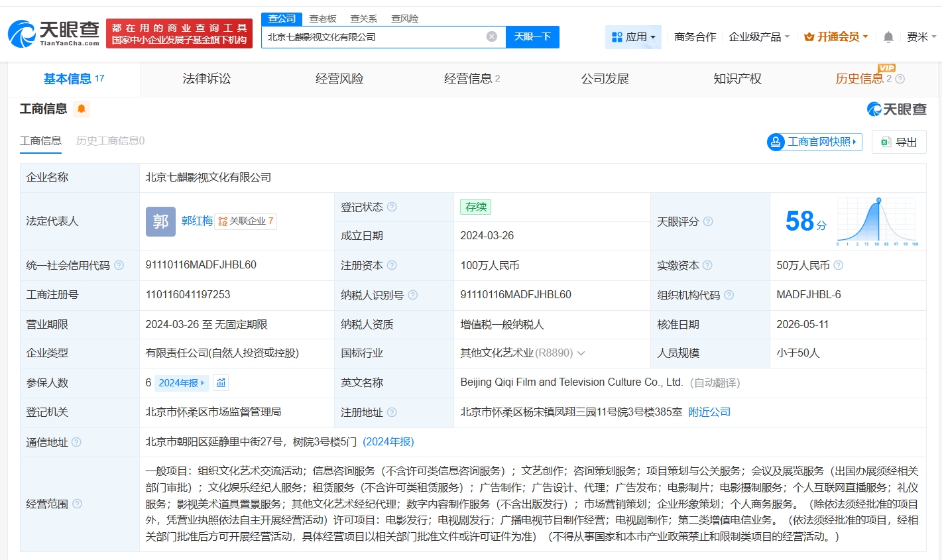Open the 公司发展 tab
942x560 pixels.
click(x=605, y=79)
